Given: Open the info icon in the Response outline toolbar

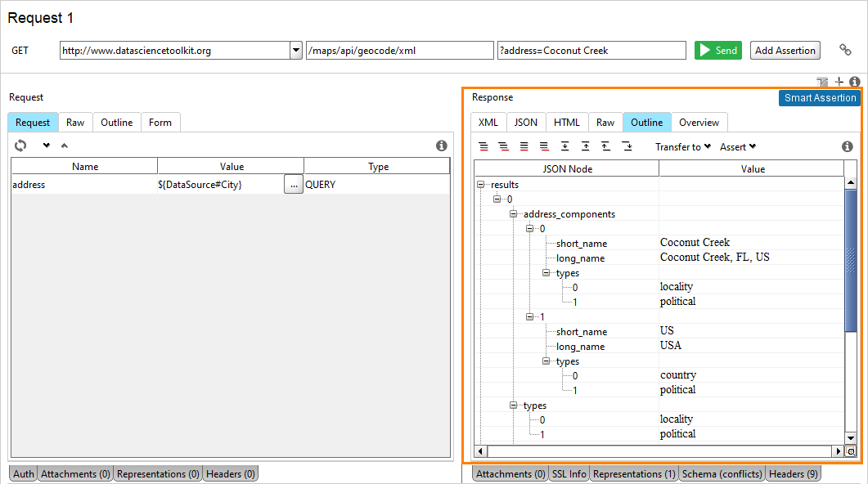Looking at the screenshot, I should 848,146.
